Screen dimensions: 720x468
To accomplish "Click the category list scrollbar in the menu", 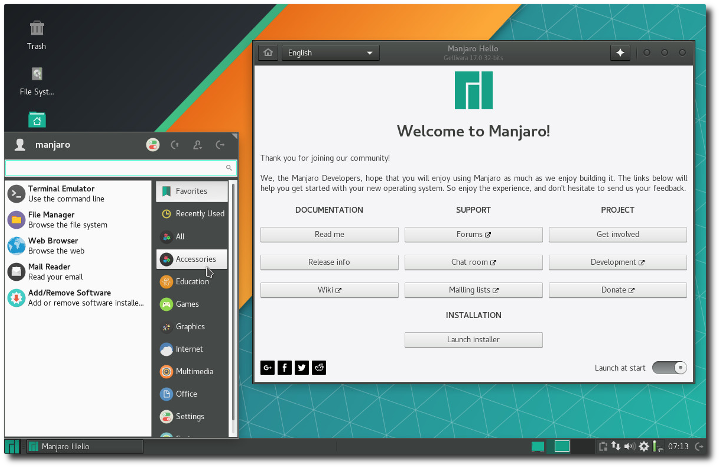I will [x=234, y=300].
